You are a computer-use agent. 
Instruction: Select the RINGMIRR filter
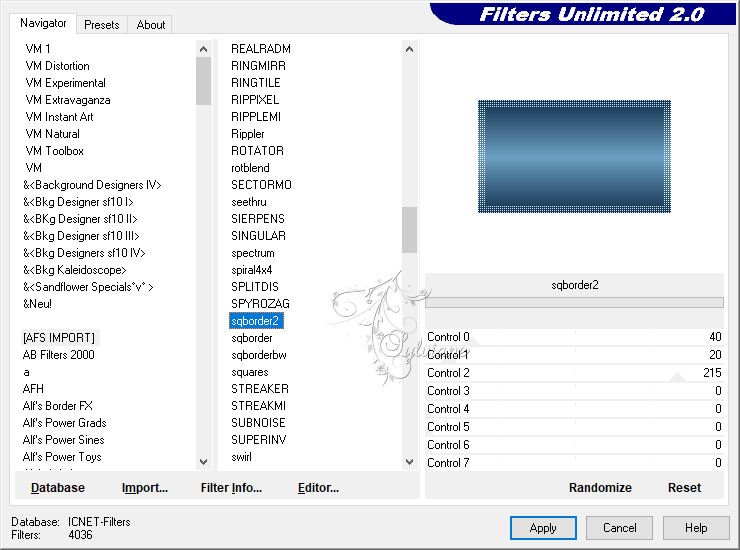point(259,66)
